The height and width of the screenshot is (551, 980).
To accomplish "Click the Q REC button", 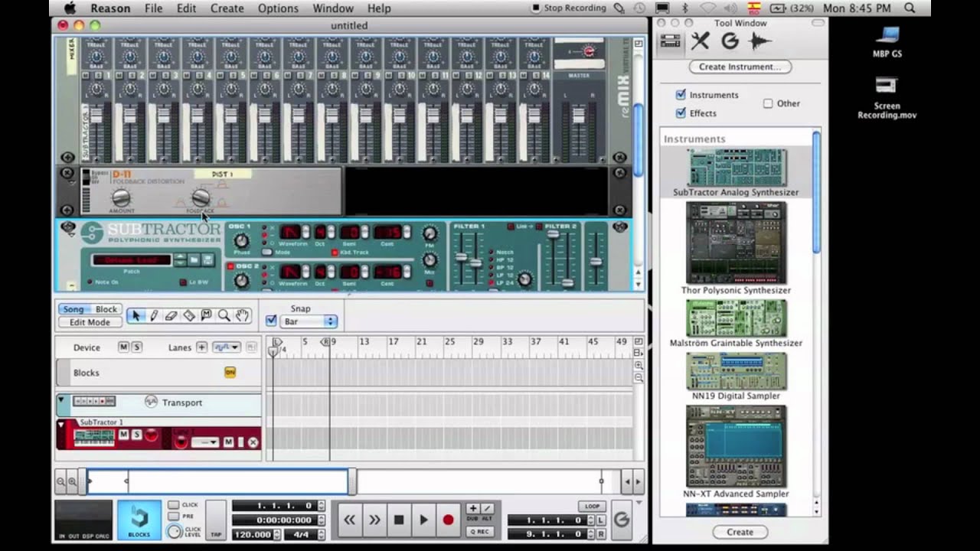I will click(x=479, y=532).
